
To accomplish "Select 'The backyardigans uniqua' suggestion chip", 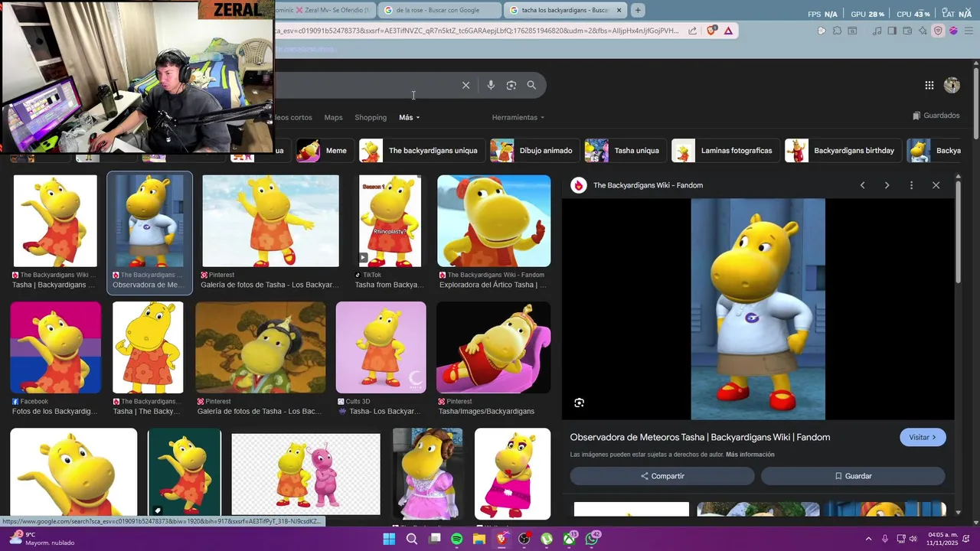I will [421, 151].
